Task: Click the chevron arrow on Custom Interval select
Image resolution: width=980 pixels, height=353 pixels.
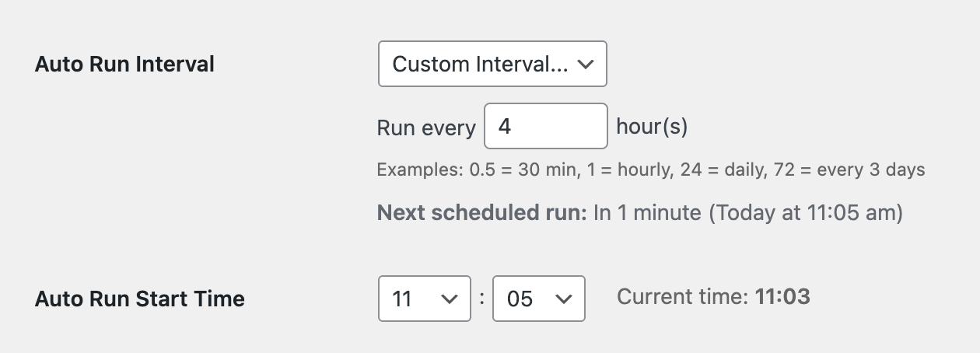Action: click(x=586, y=64)
